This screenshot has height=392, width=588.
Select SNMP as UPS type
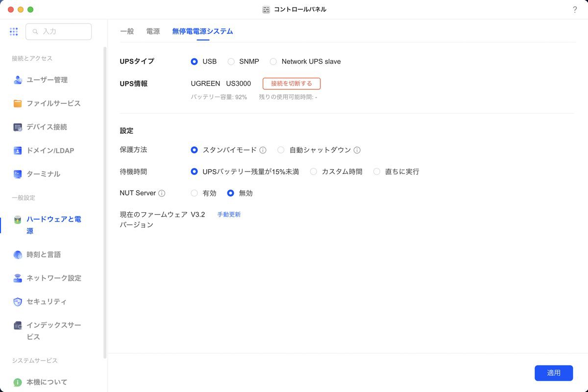231,62
